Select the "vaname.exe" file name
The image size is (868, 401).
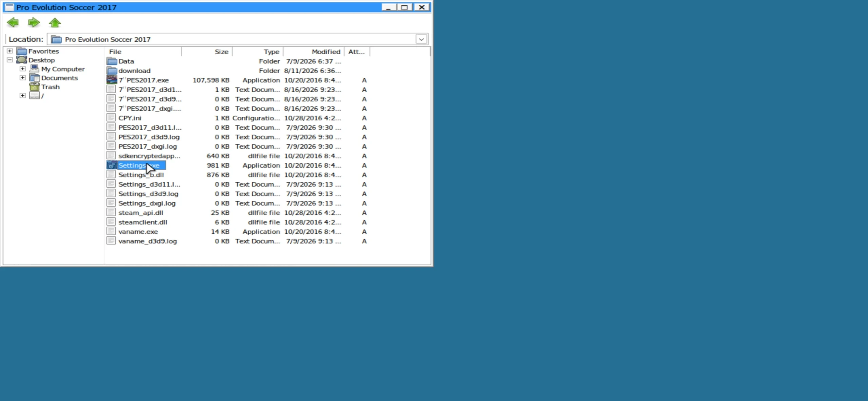click(x=138, y=232)
